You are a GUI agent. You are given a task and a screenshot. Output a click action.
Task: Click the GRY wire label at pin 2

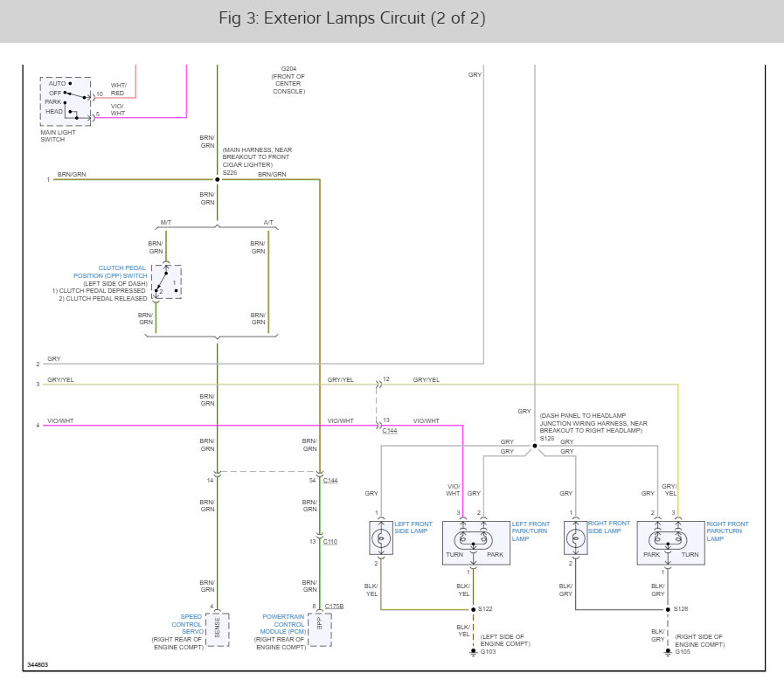54,358
